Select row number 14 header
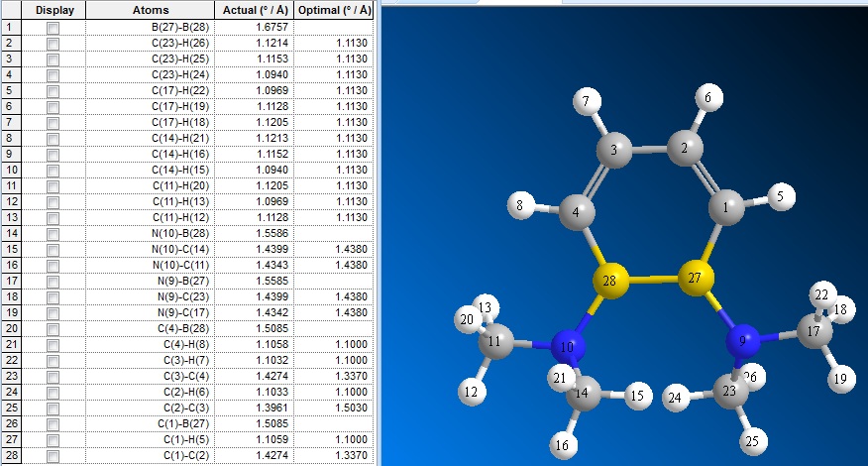 tap(11, 233)
